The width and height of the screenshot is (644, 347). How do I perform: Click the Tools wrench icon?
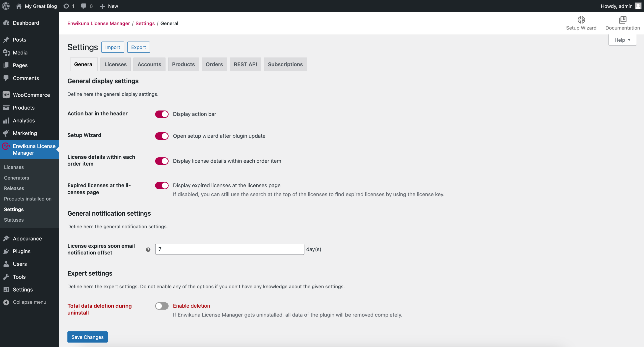tap(6, 277)
